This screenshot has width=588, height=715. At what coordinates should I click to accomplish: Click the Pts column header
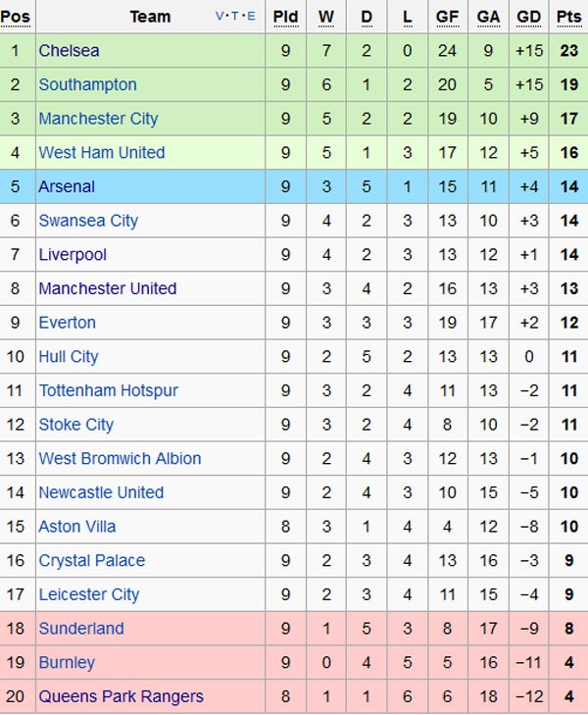click(567, 17)
